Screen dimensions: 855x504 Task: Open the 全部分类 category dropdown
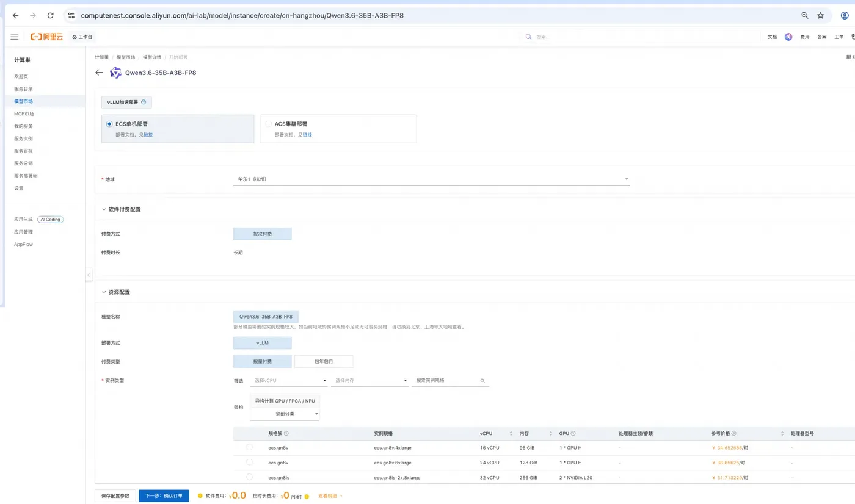point(285,414)
